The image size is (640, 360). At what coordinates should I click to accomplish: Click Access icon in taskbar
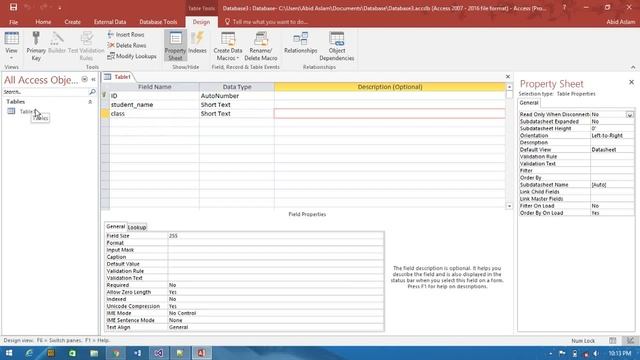pyautogui.click(x=201, y=353)
